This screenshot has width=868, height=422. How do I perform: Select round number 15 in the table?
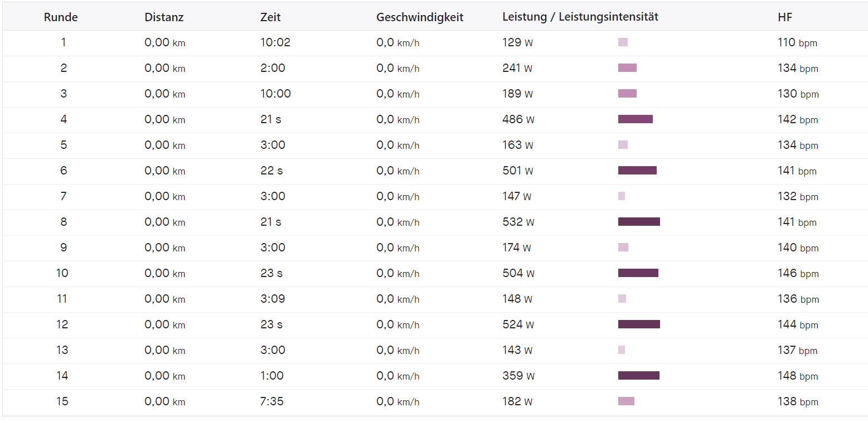[62, 401]
